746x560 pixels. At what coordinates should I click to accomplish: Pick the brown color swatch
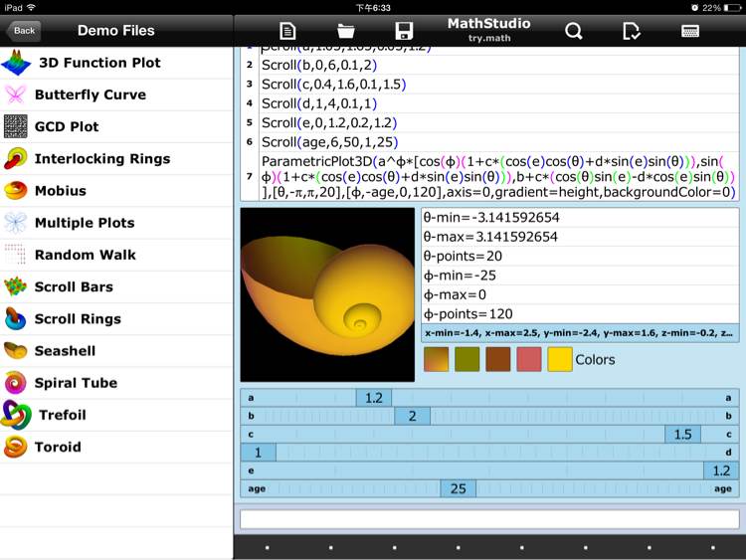point(497,359)
